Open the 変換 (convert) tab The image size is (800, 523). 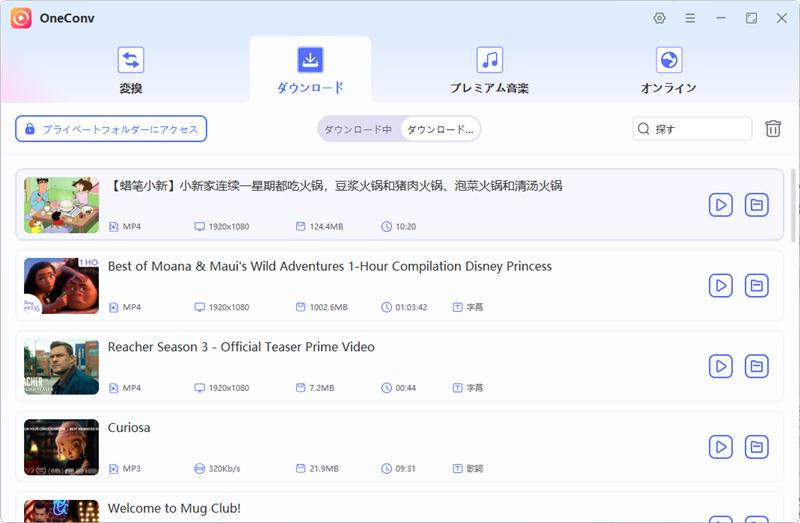pos(131,70)
